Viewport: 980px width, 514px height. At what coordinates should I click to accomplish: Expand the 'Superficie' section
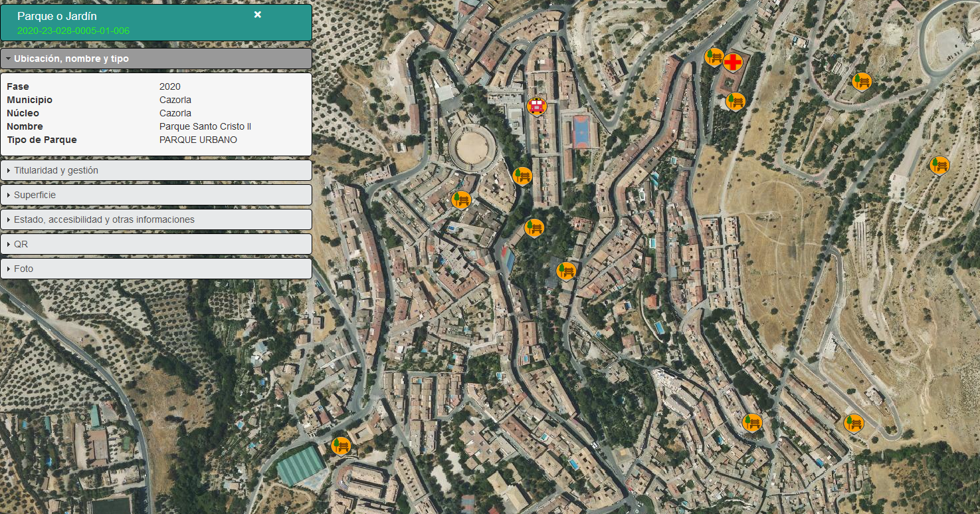pos(156,195)
